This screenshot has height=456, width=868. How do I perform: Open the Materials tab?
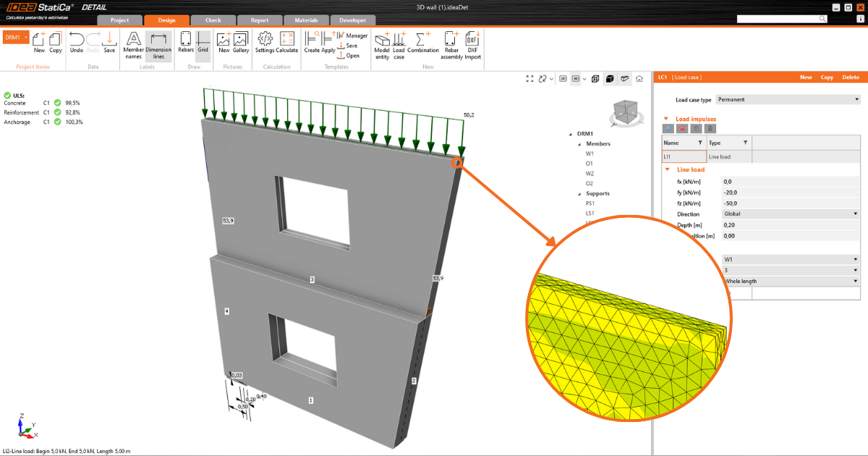point(306,20)
